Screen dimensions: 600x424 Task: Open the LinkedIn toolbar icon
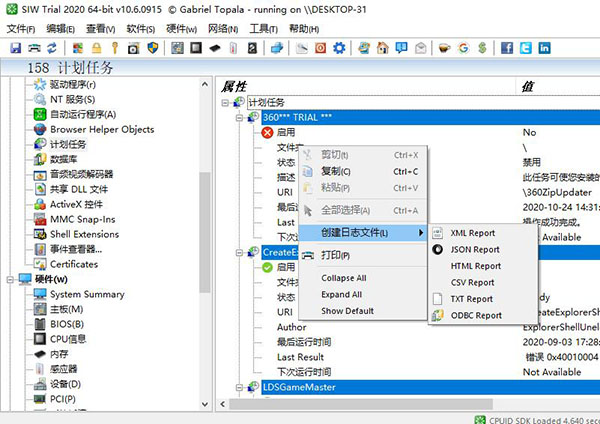(545, 48)
